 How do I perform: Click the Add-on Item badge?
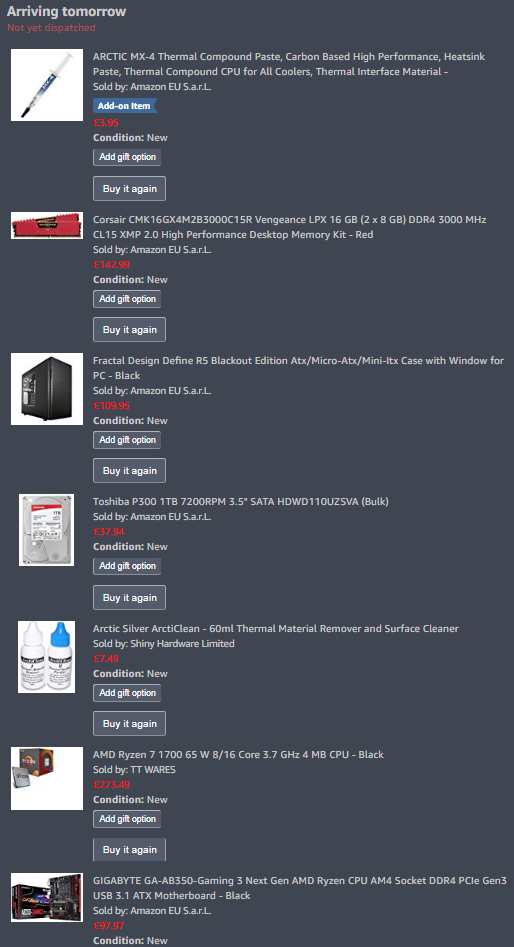[124, 106]
